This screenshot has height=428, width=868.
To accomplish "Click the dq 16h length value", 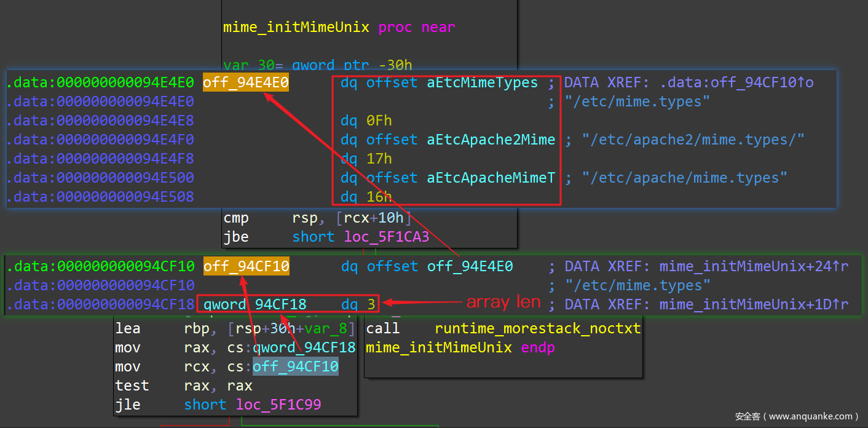I will pos(379,197).
